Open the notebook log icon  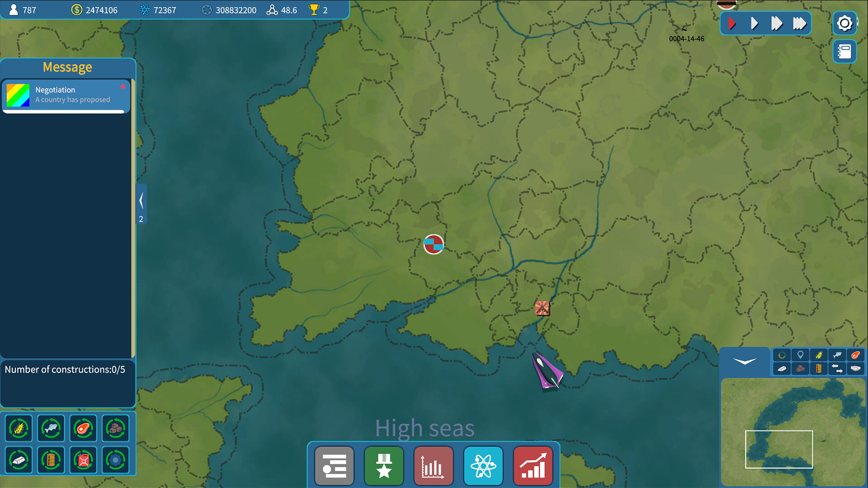click(844, 52)
